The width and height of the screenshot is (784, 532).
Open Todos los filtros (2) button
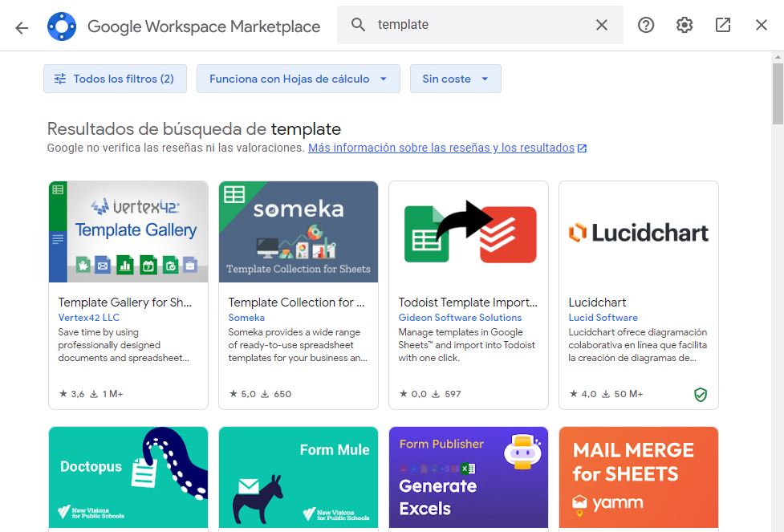[115, 79]
